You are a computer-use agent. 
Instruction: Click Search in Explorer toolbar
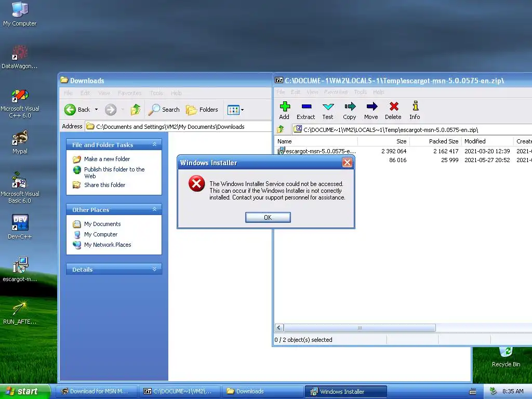pos(164,110)
